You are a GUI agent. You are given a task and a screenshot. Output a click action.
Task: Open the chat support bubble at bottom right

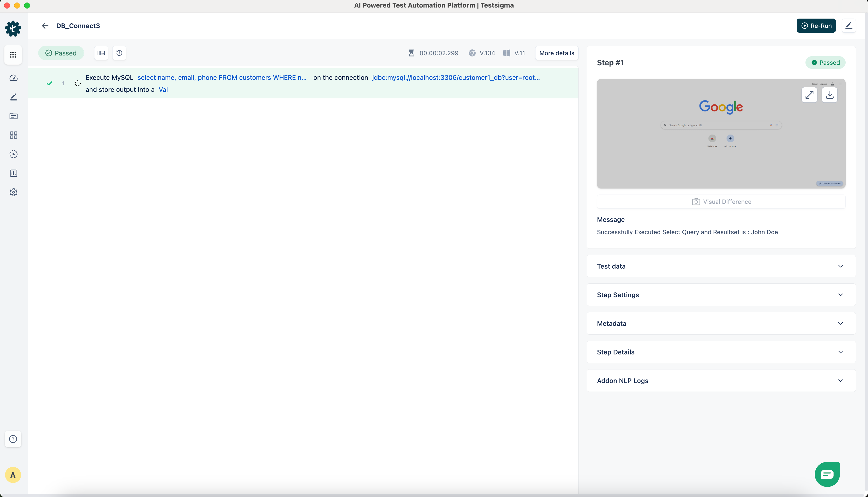tap(827, 474)
